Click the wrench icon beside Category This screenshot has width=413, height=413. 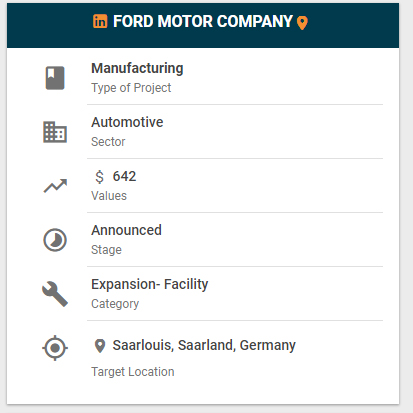tap(55, 294)
